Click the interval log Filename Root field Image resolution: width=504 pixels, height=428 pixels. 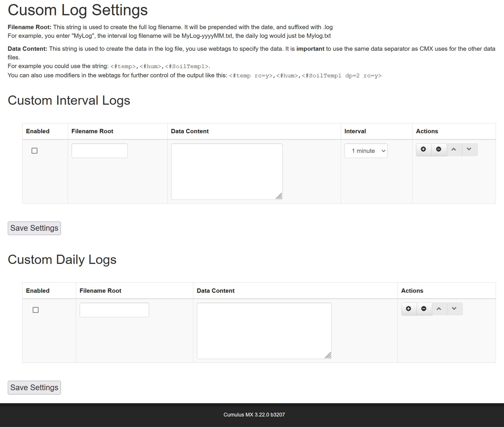100,151
